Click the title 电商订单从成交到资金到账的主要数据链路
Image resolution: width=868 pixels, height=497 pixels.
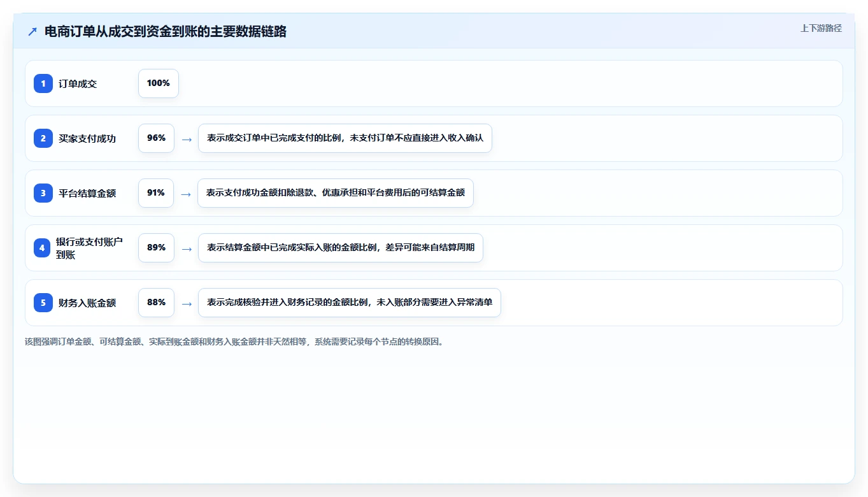[166, 31]
